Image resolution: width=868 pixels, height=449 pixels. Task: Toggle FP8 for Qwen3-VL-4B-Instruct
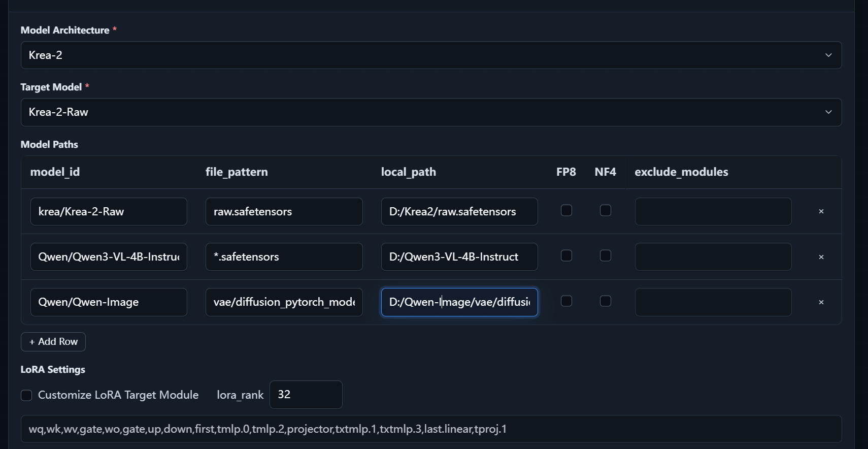566,255
